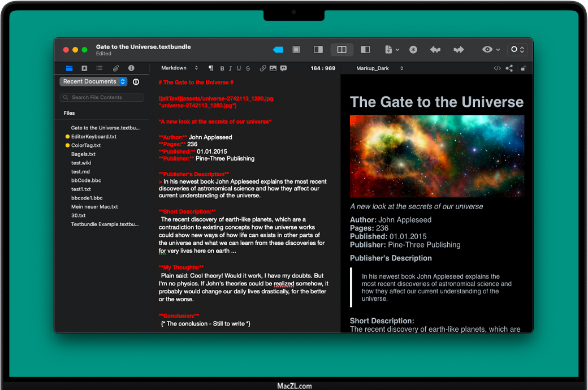Viewport: 588px width, 390px height.
Task: Toggle the lock icon above the preview
Action: click(524, 68)
